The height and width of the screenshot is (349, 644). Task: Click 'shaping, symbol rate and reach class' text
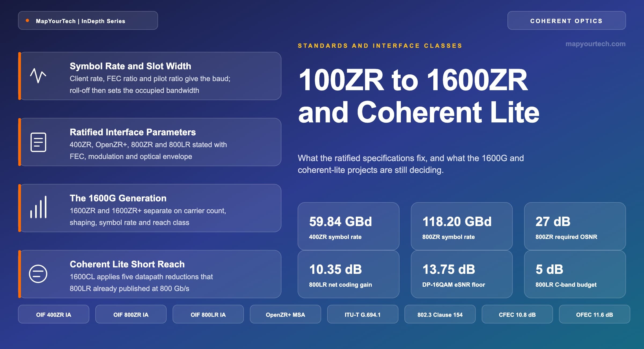click(130, 222)
